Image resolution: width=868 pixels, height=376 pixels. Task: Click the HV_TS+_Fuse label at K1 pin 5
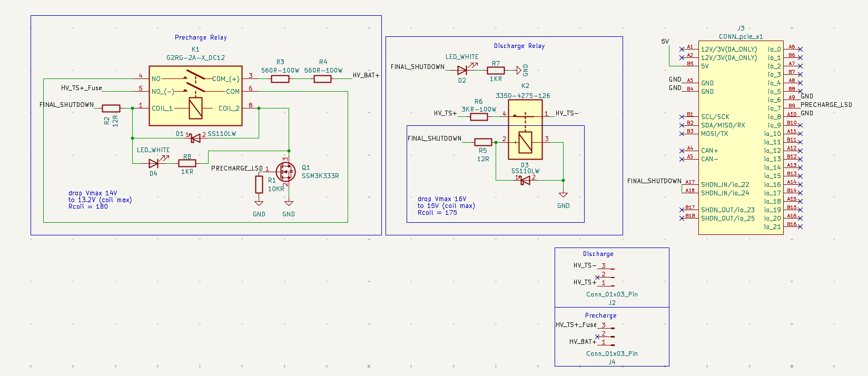coord(82,88)
